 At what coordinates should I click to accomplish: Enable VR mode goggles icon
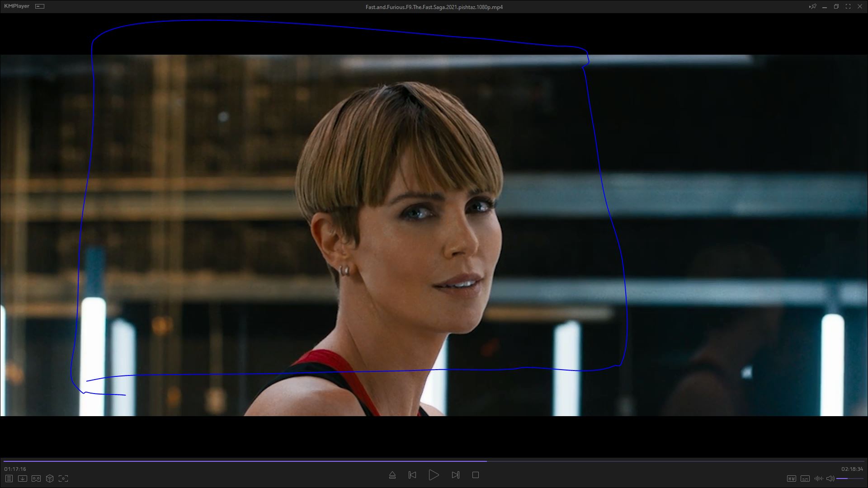[36, 479]
